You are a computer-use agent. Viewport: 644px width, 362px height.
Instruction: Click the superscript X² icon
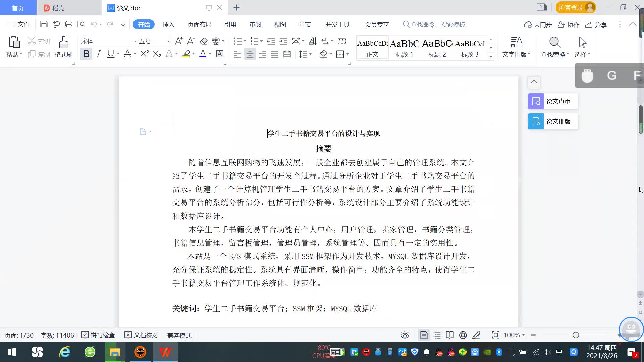[144, 54]
